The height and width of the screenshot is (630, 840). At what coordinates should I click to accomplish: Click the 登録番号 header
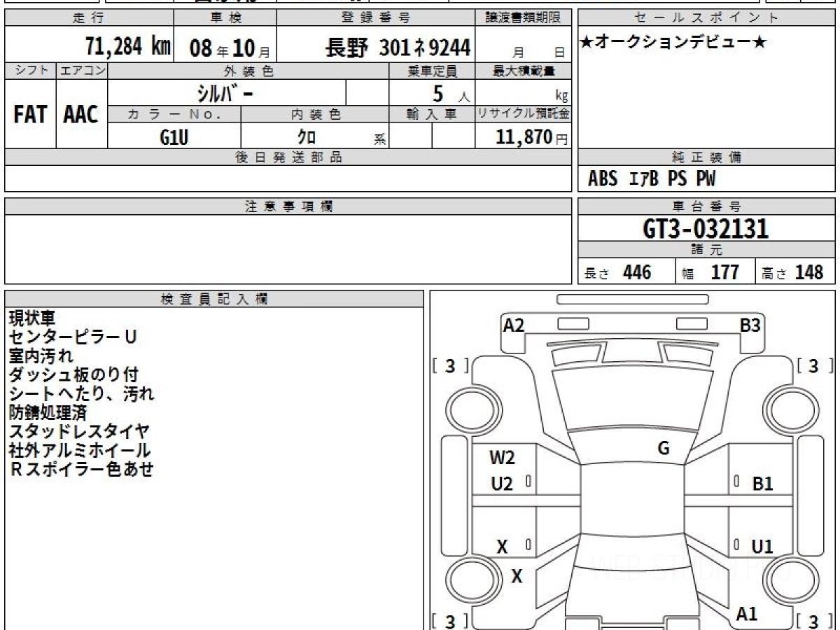[x=377, y=17]
